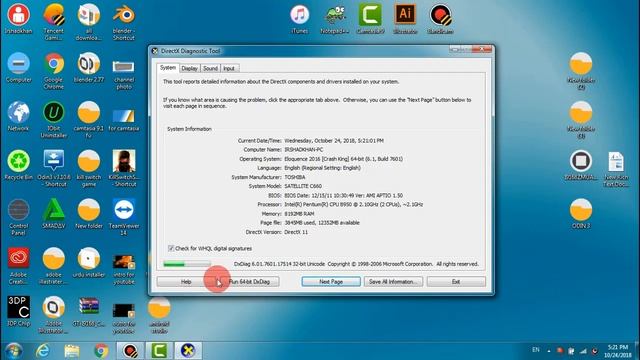Image resolution: width=640 pixels, height=360 pixels.
Task: Click Run 64-bit DxDiag button
Action: point(249,282)
